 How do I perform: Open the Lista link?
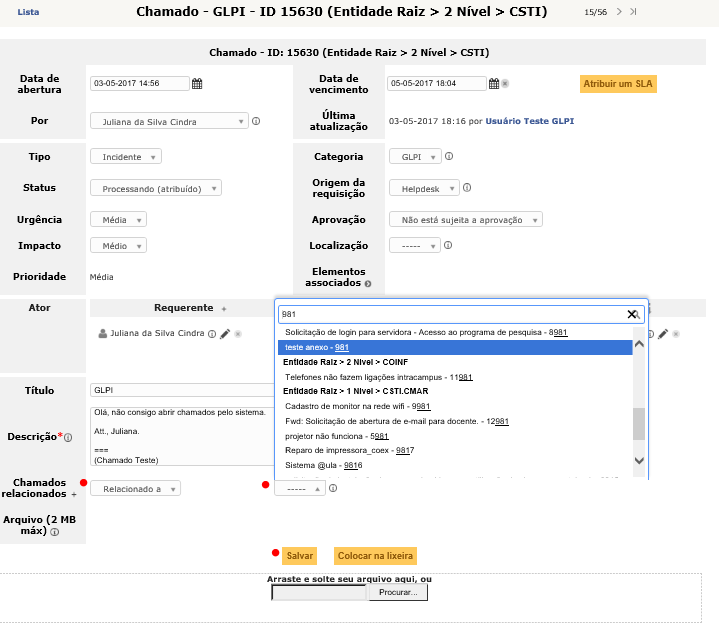click(28, 12)
